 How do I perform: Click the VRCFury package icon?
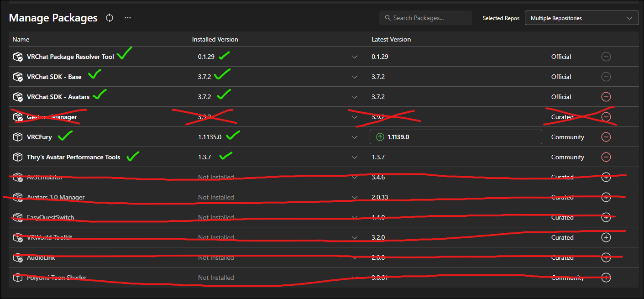tap(18, 137)
